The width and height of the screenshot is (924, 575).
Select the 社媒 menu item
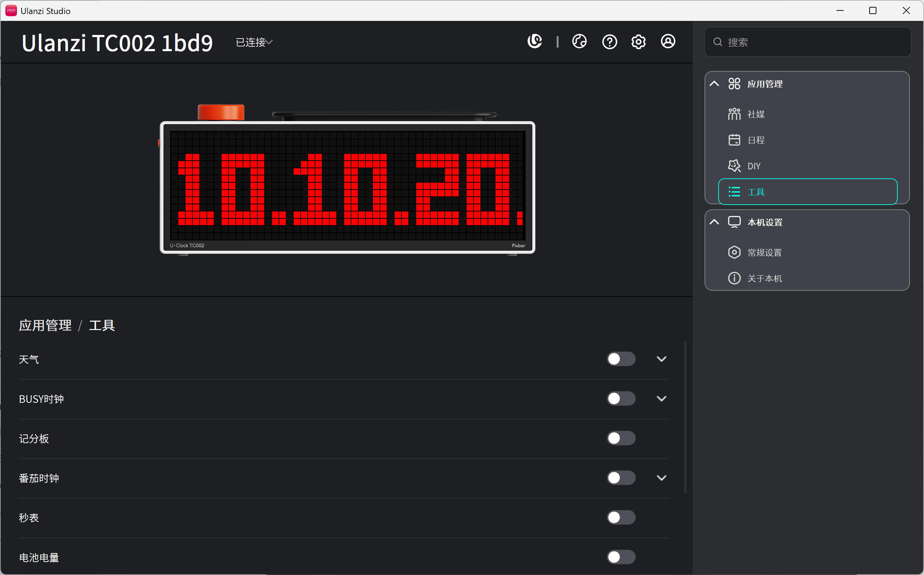(807, 114)
